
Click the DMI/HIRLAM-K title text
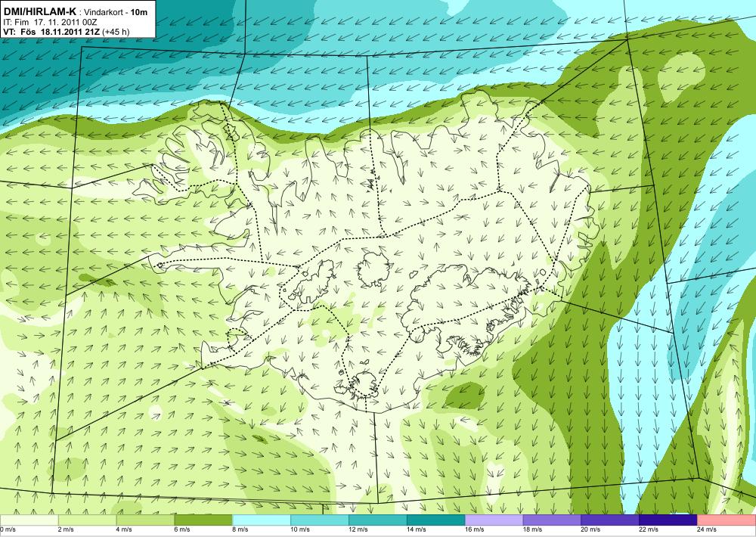(39, 11)
